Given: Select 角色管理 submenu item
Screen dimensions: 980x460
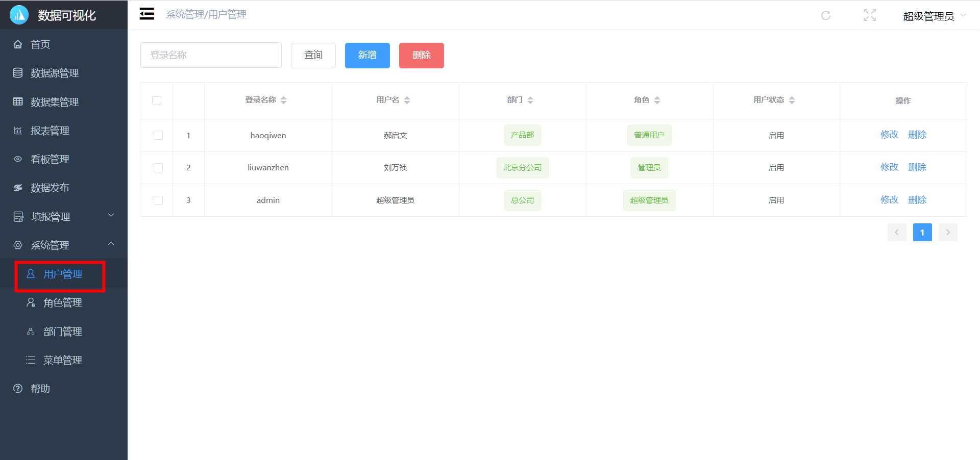Looking at the screenshot, I should pyautogui.click(x=64, y=302).
